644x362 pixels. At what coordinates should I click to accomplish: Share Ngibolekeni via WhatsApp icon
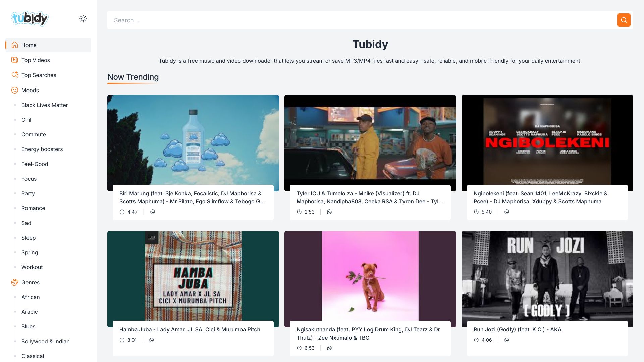pos(507,212)
